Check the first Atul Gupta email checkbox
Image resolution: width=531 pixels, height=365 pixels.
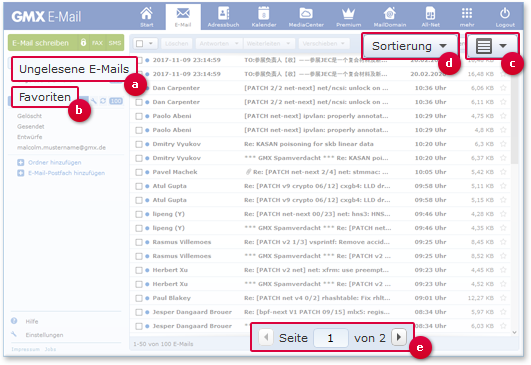(x=139, y=186)
